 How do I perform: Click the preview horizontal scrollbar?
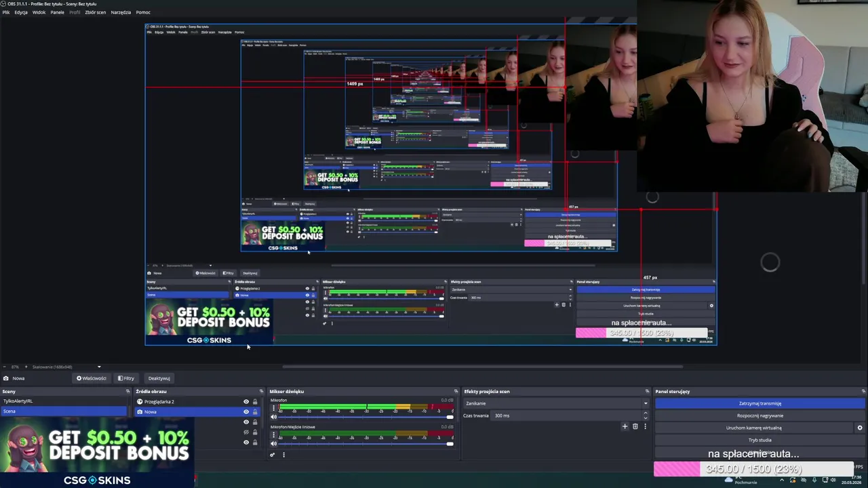[x=483, y=367]
